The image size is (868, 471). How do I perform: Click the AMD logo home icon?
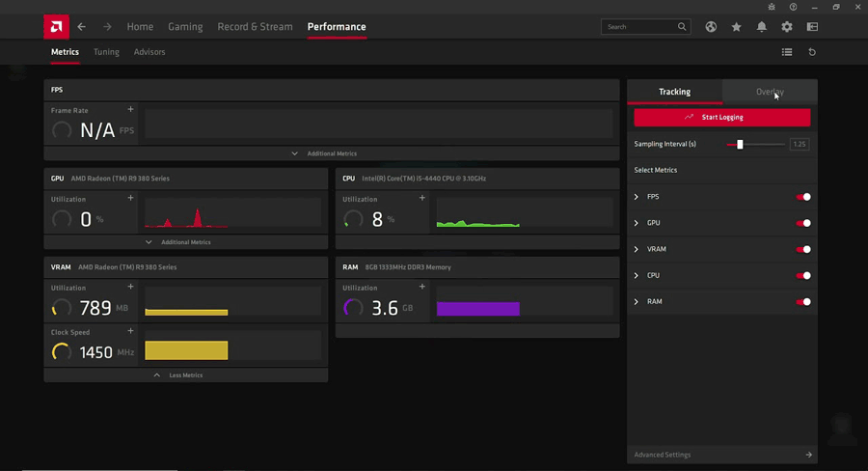point(56,27)
